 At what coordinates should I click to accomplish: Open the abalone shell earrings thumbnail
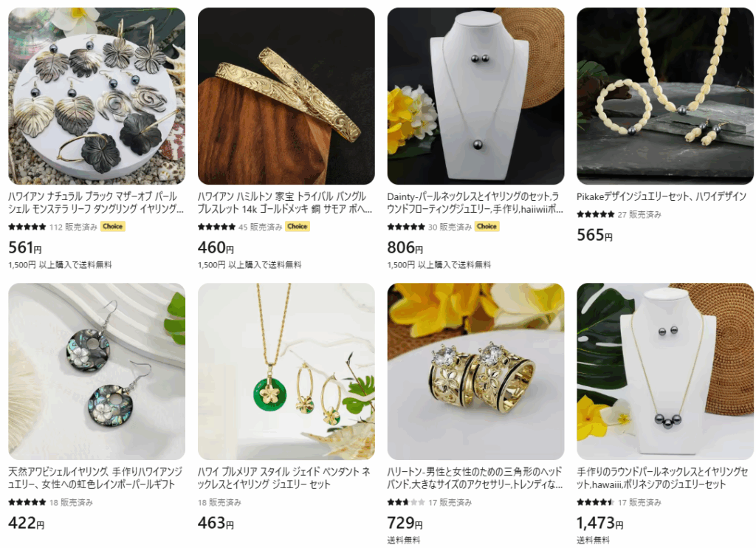(97, 371)
